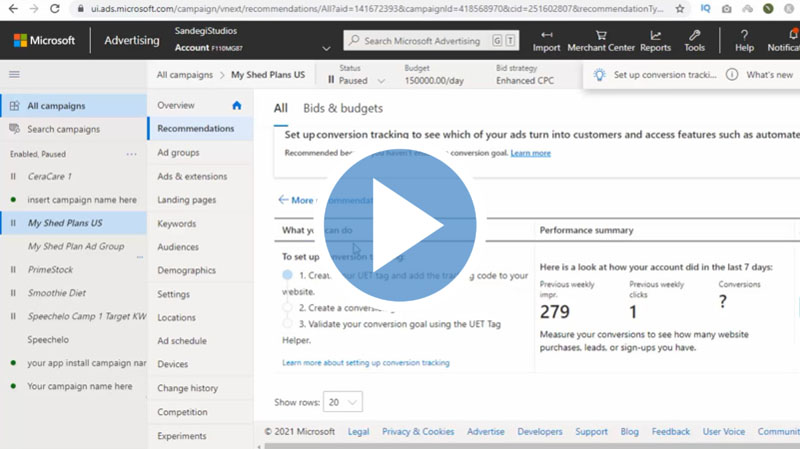
Task: Open Experiments section
Action: tap(182, 436)
